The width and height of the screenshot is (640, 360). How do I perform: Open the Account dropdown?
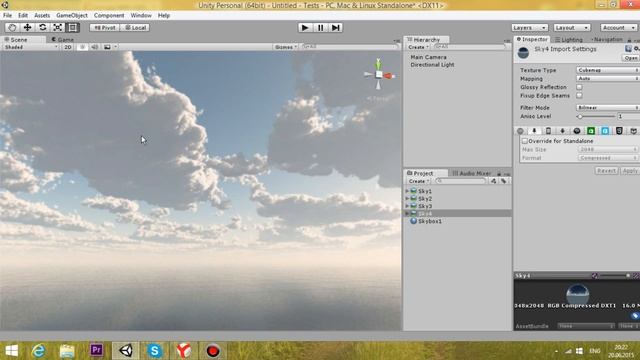click(x=619, y=28)
